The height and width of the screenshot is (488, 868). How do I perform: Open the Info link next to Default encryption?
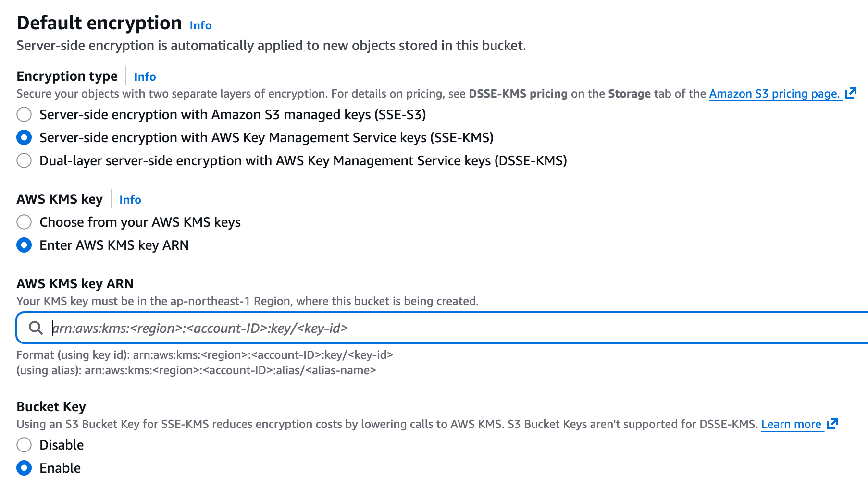click(200, 25)
